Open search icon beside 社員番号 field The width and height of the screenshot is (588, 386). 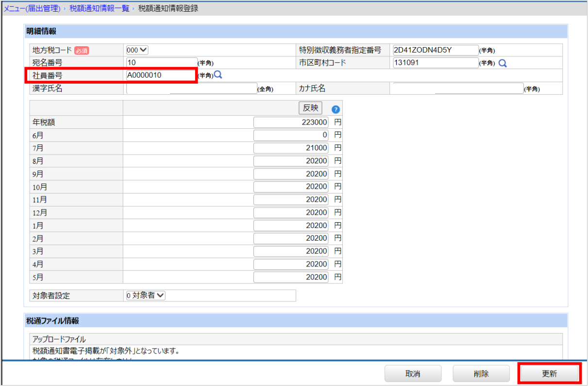[218, 75]
